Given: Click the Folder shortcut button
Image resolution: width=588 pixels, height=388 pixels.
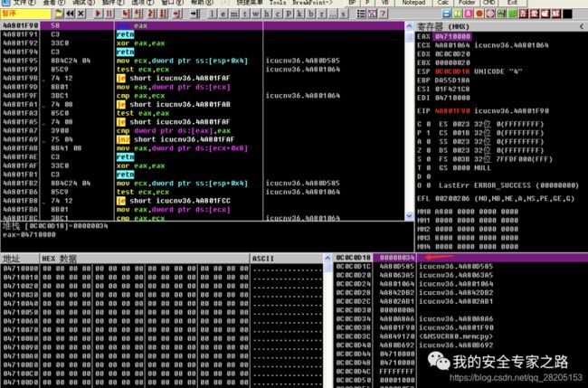Looking at the screenshot, I should point(467,2).
